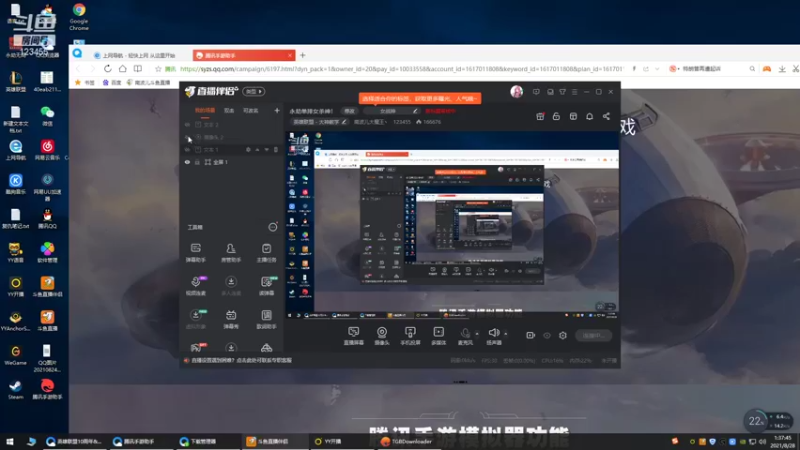Add a new scene with plus icon
The height and width of the screenshot is (450, 800).
pyautogui.click(x=277, y=110)
